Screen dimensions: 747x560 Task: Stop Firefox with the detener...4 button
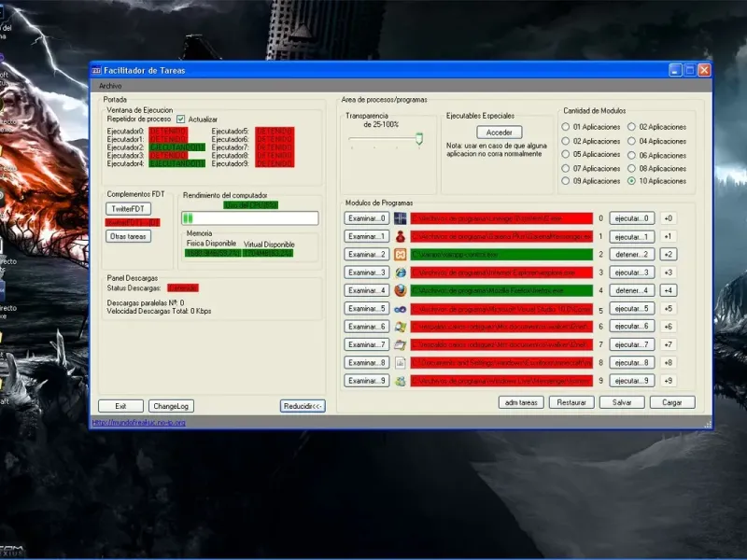tap(632, 290)
